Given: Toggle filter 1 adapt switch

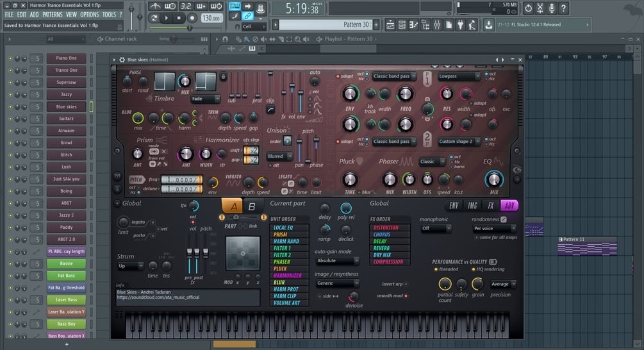Looking at the screenshot, I should pos(338,76).
